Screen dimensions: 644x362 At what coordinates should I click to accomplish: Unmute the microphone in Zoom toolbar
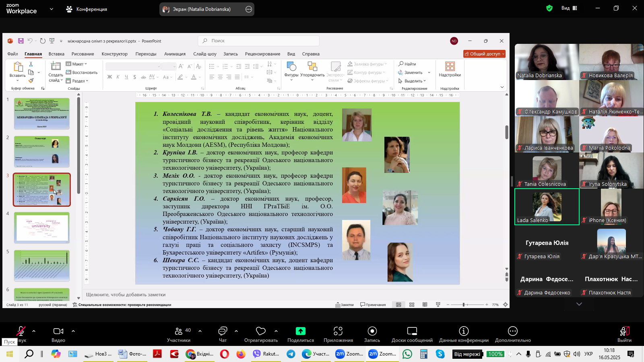[x=21, y=331]
